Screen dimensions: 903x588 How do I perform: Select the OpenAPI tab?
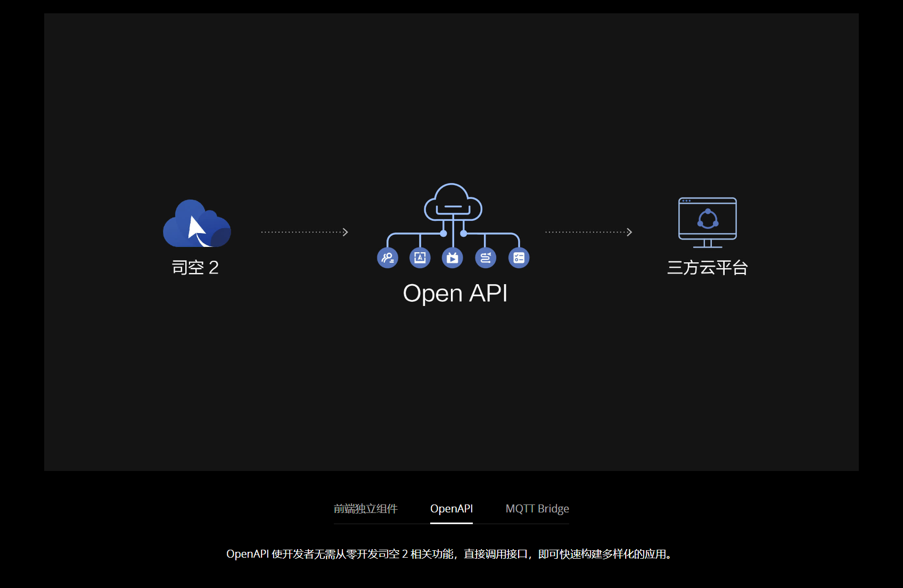pyautogui.click(x=451, y=509)
